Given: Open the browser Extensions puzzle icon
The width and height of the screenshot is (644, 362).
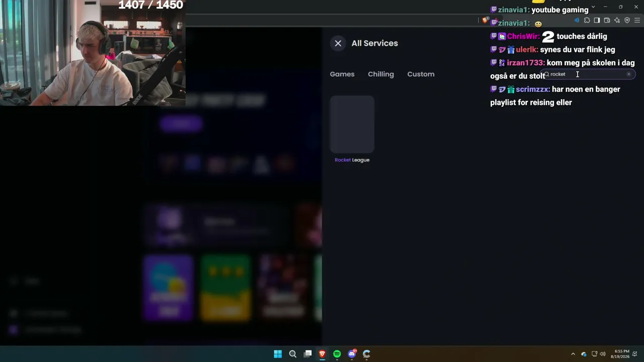Looking at the screenshot, I should point(587,21).
